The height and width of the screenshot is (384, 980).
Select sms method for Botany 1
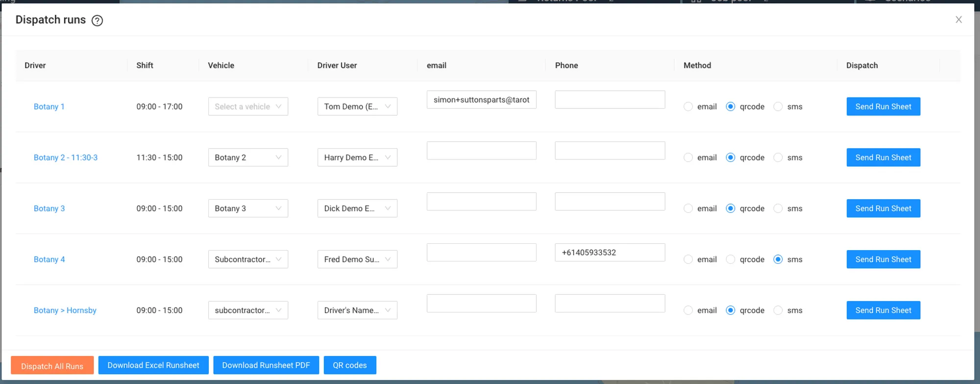778,106
